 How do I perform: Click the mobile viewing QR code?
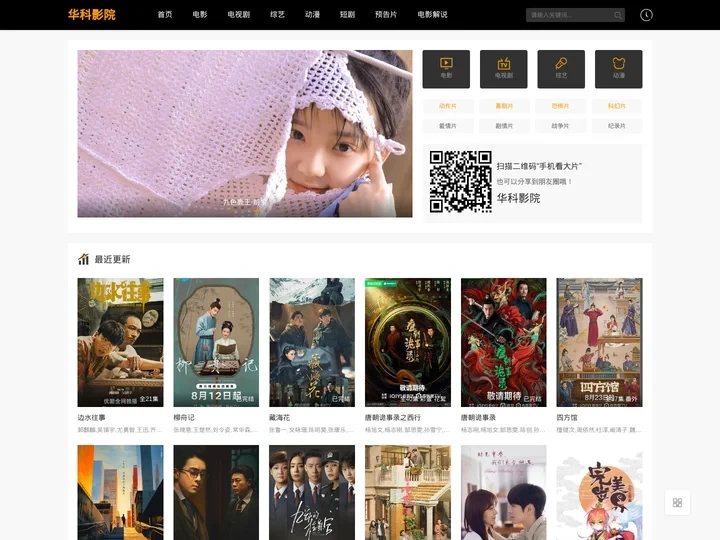point(461,182)
